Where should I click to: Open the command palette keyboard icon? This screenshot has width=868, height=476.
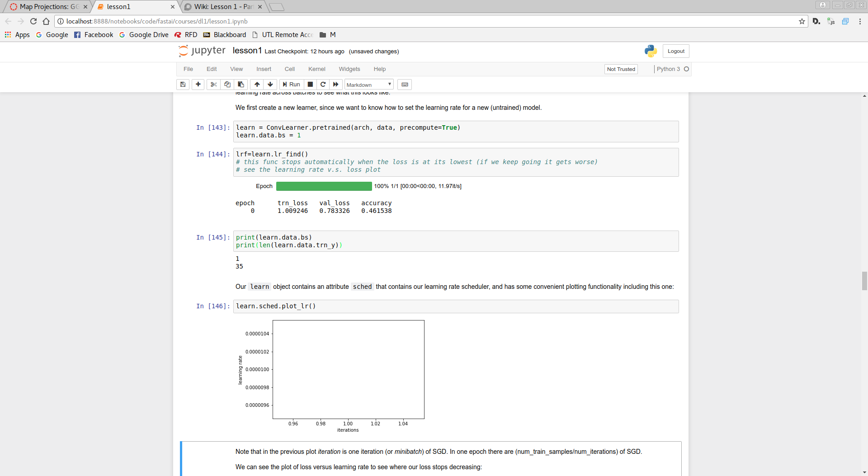point(405,85)
